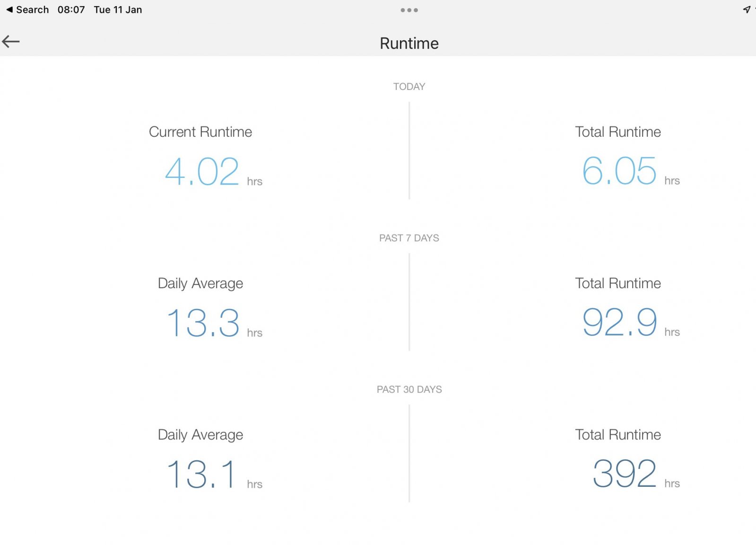Tap the 13.1 hrs daily average value

tap(215, 474)
